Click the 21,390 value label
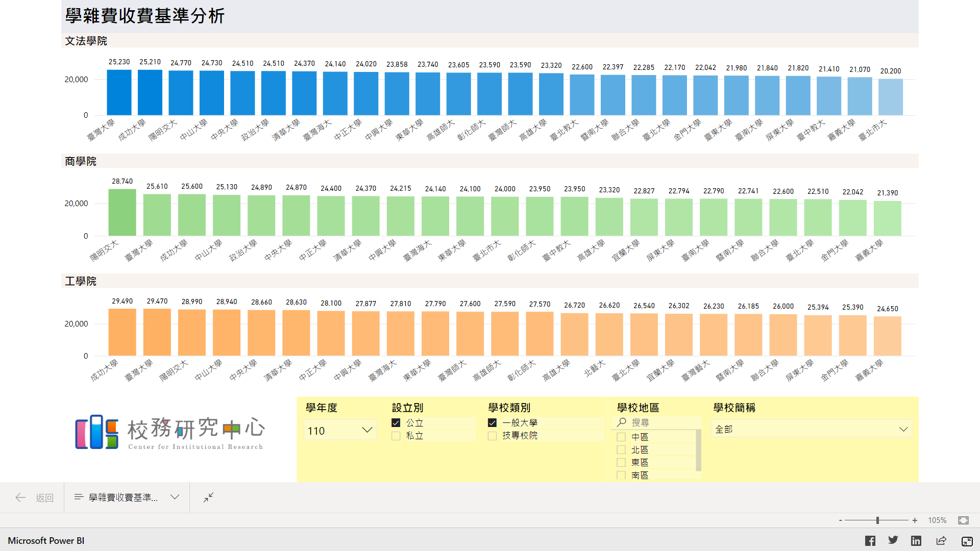The width and height of the screenshot is (980, 551). [888, 193]
